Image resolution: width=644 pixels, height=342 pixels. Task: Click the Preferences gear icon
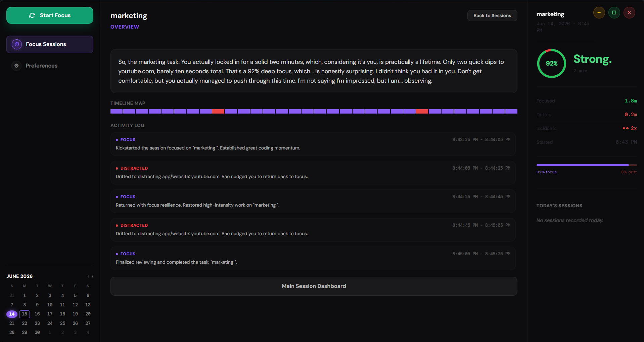point(16,66)
